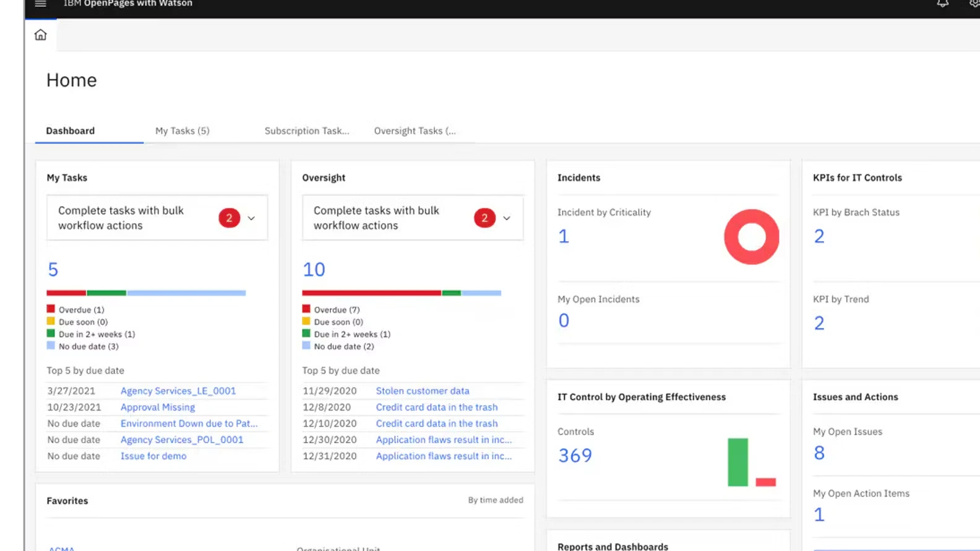This screenshot has height=551, width=980.
Task: Click the My Tasks status progress bar
Action: point(146,293)
